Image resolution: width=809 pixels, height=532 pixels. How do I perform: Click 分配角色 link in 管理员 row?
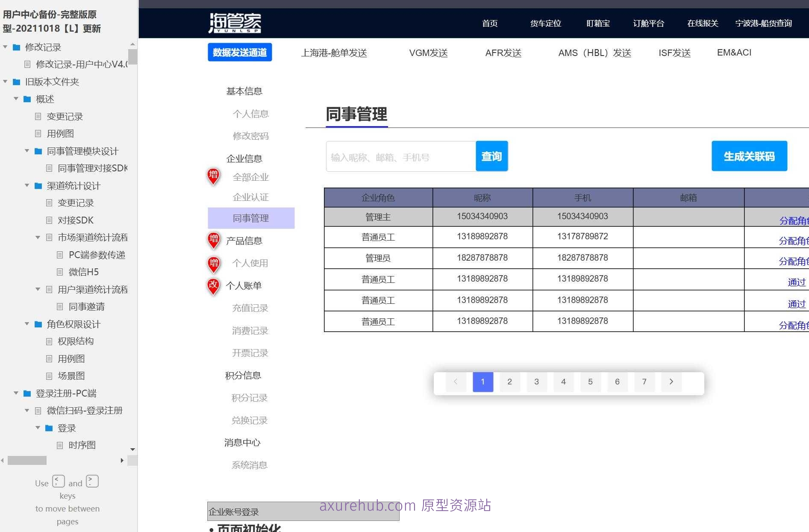pyautogui.click(x=794, y=261)
